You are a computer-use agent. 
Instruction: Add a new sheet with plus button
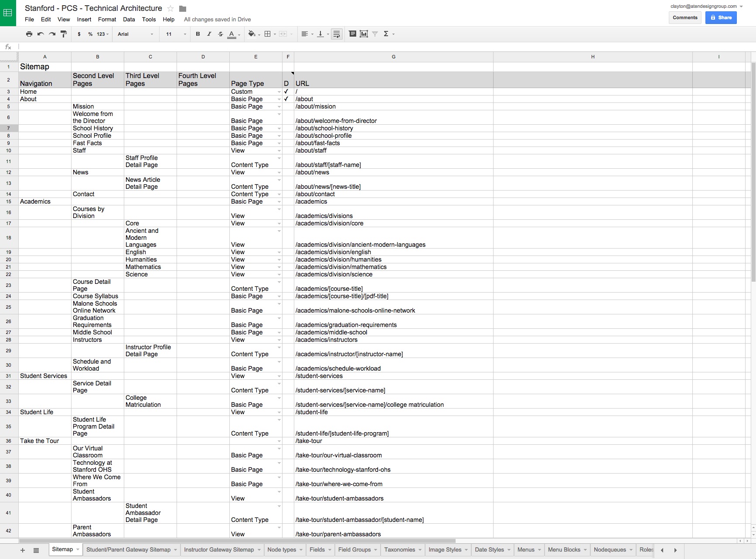[23, 550]
